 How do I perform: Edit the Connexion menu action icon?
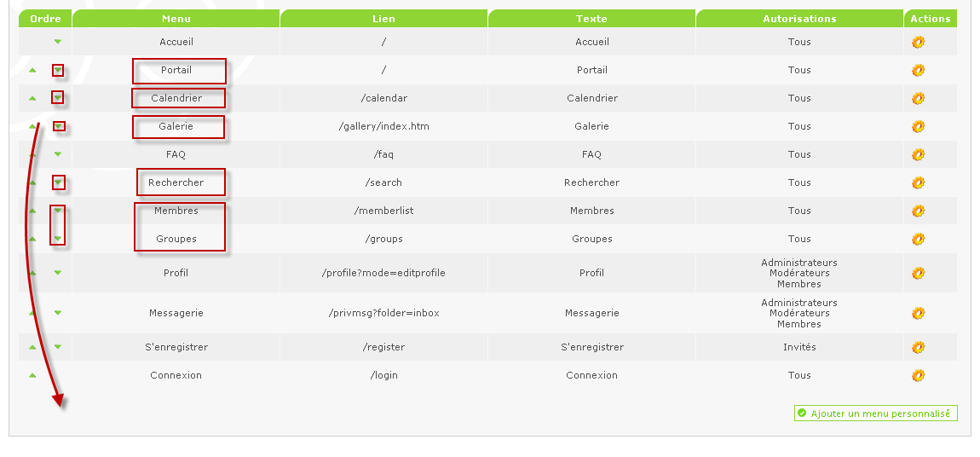[918, 375]
